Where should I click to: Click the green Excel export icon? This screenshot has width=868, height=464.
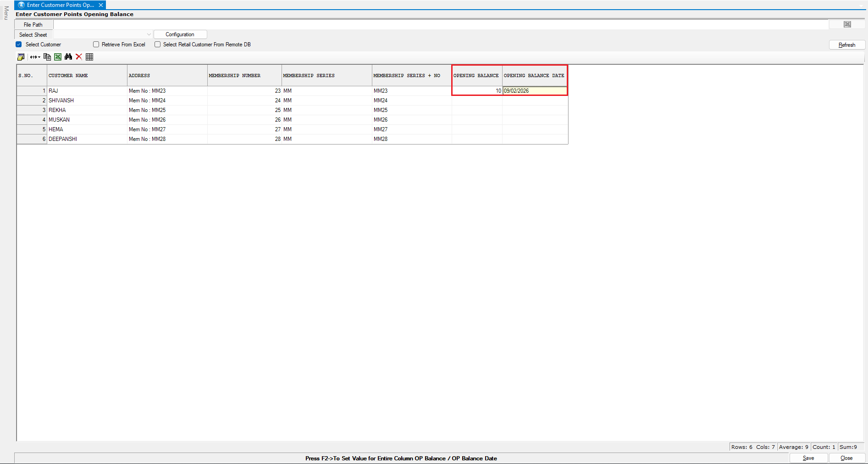[58, 57]
